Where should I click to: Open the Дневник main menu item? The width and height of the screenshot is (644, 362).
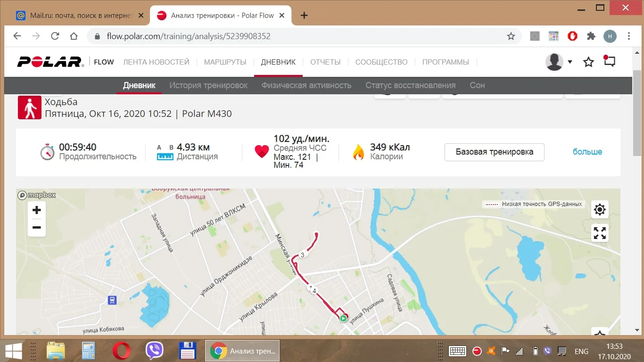(x=278, y=62)
